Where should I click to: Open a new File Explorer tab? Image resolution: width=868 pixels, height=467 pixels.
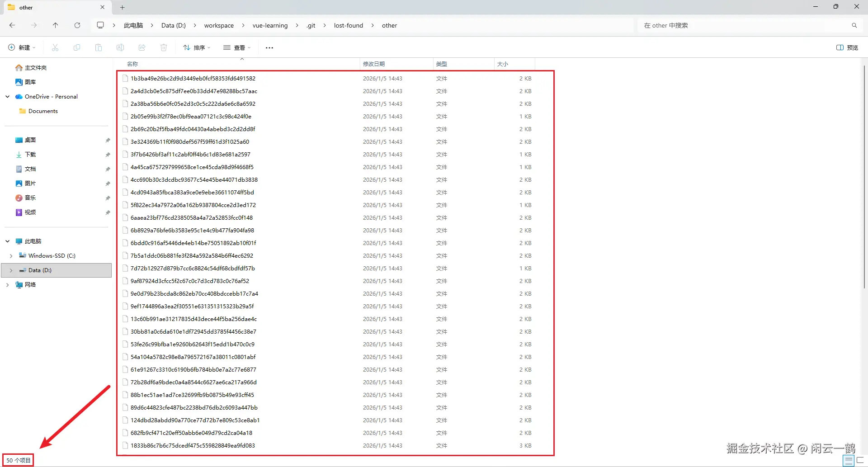(122, 7)
